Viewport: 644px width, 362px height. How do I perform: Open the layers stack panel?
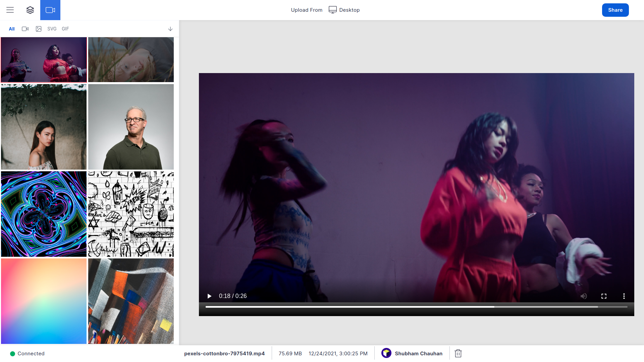(x=30, y=10)
